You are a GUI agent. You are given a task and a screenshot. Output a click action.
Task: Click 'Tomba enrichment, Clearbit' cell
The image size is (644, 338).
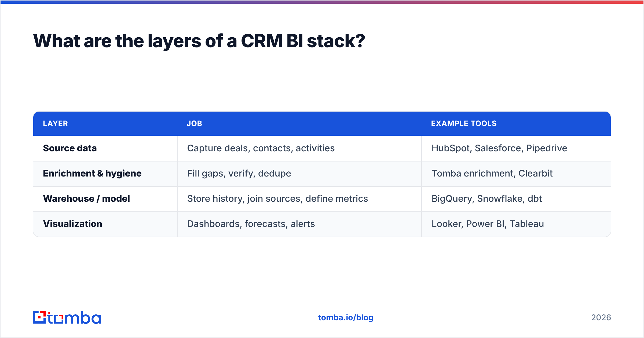click(x=516, y=174)
